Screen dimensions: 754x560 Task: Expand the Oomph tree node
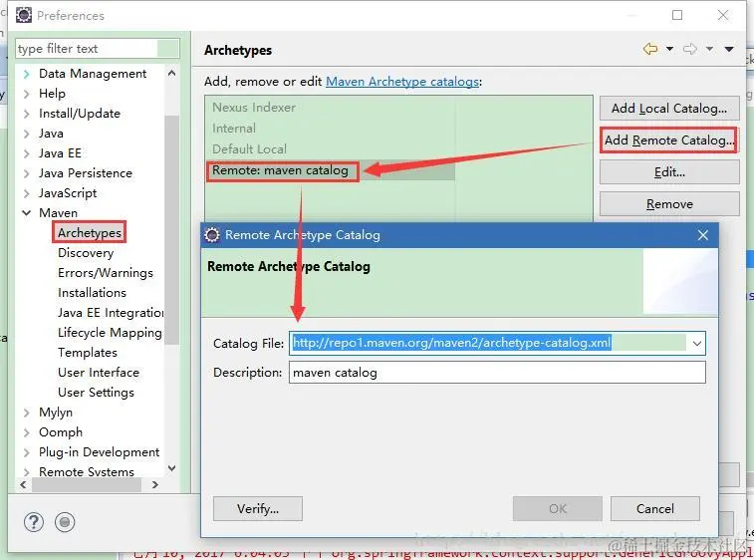click(27, 432)
